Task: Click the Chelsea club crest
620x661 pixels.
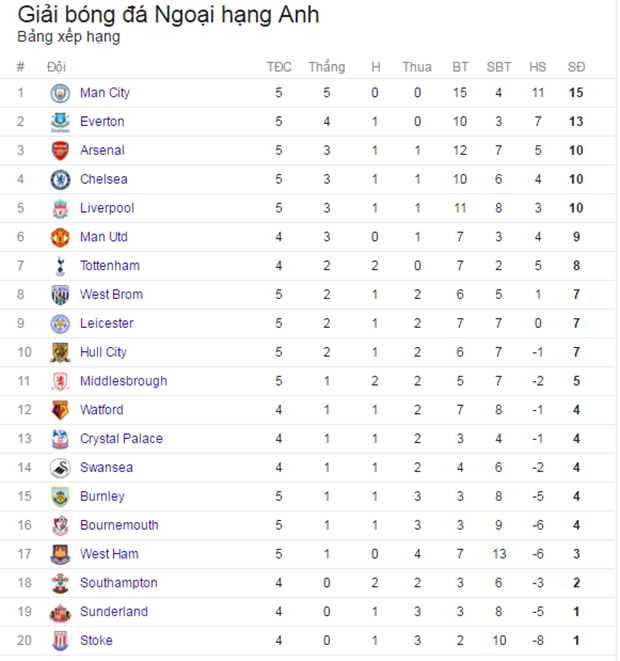Action: pyautogui.click(x=60, y=180)
